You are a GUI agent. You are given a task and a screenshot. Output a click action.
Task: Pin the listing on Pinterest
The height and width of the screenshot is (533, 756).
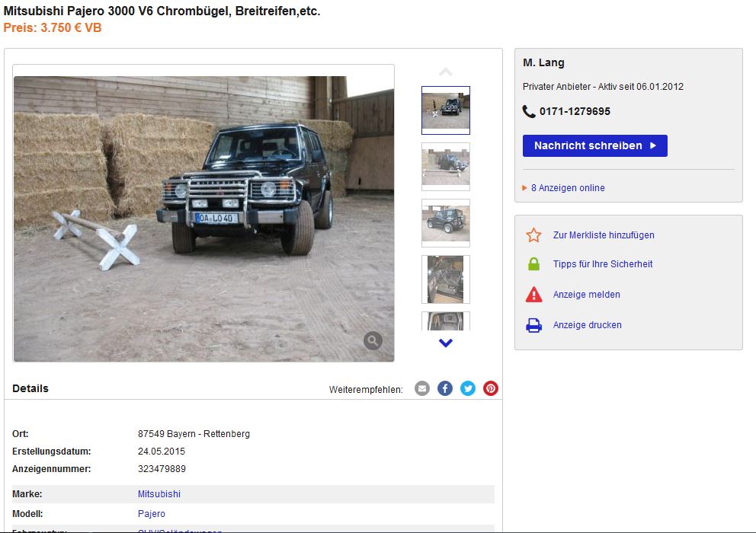point(491,388)
